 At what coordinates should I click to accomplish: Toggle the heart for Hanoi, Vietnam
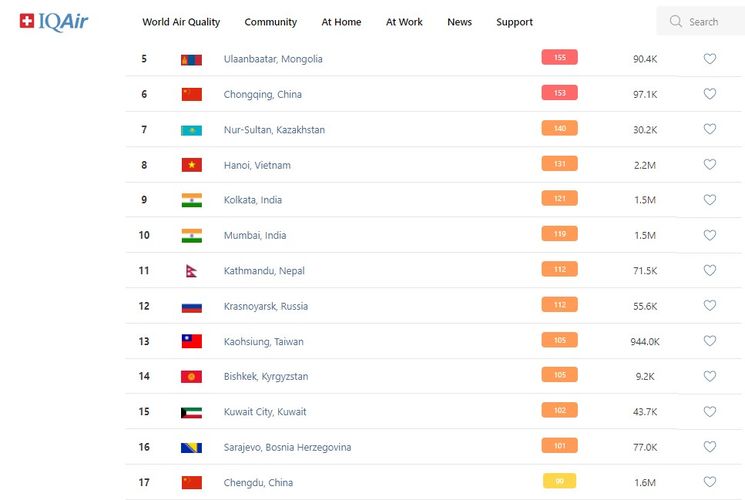(710, 165)
